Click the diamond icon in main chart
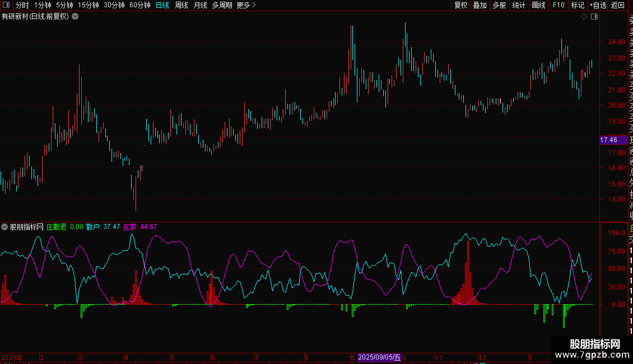The height and width of the screenshot is (364, 633). 584,17
